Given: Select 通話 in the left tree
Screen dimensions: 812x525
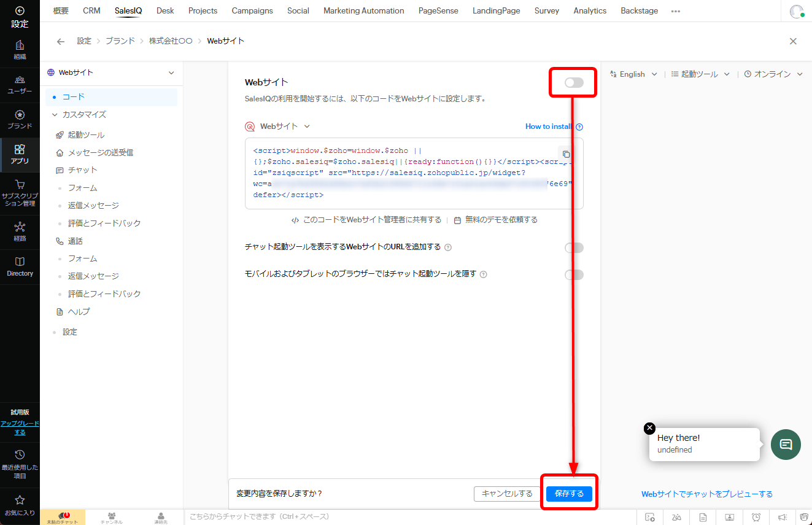Looking at the screenshot, I should click(75, 241).
